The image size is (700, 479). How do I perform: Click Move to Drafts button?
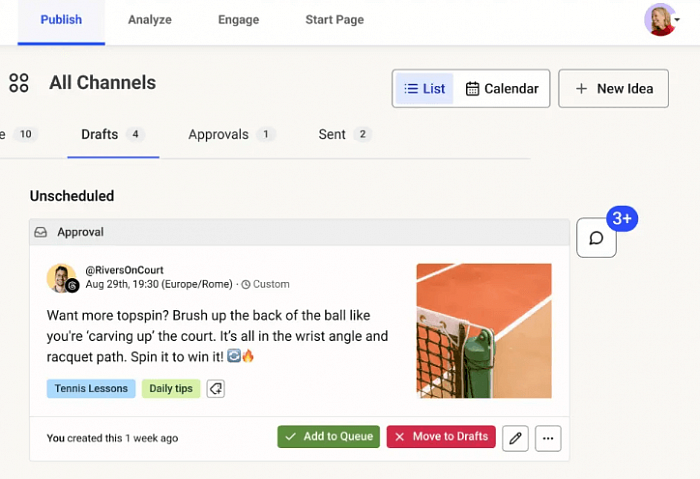pyautogui.click(x=441, y=437)
